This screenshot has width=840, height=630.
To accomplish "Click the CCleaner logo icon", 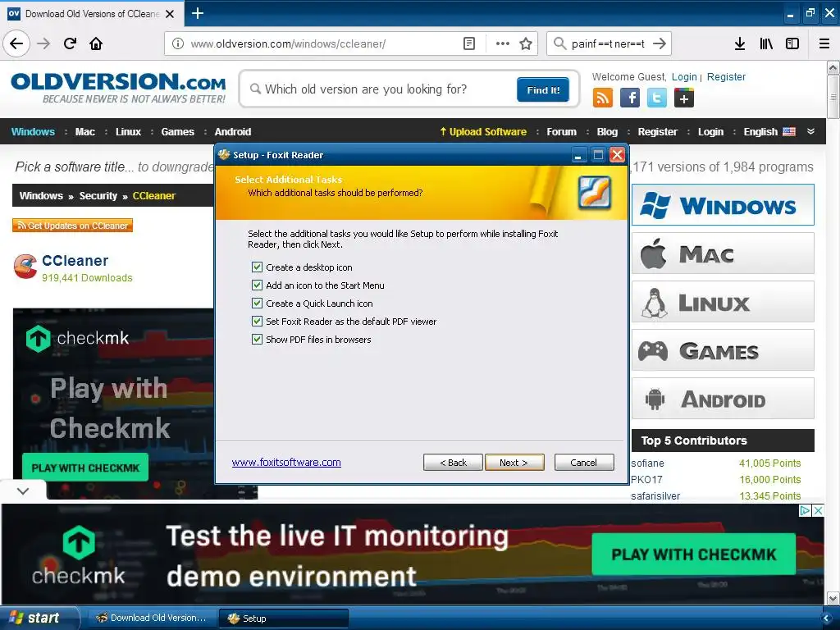I will [x=25, y=267].
